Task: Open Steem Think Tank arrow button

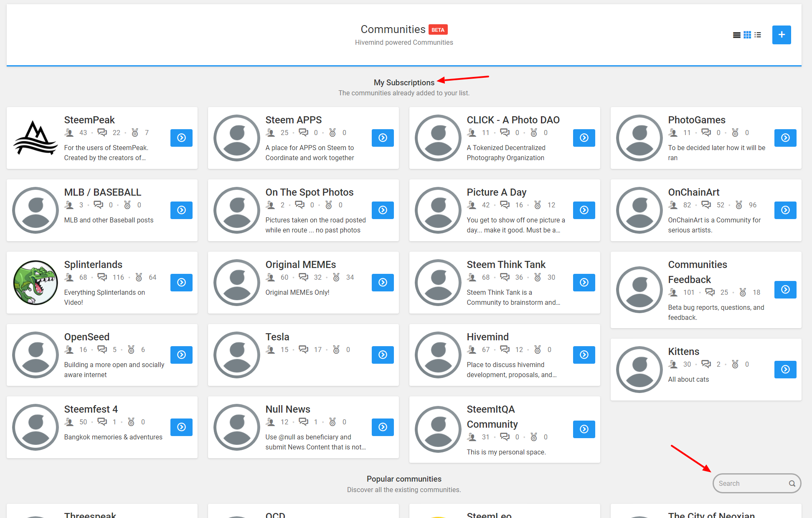Action: [584, 283]
